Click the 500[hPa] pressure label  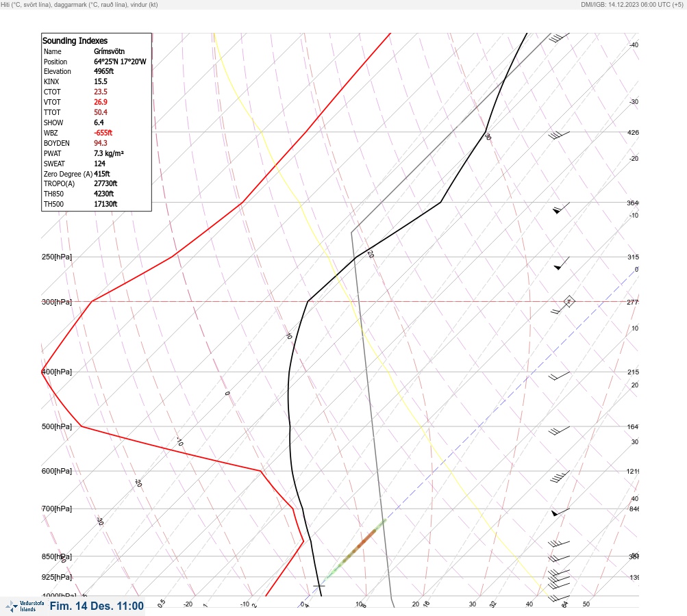point(57,426)
